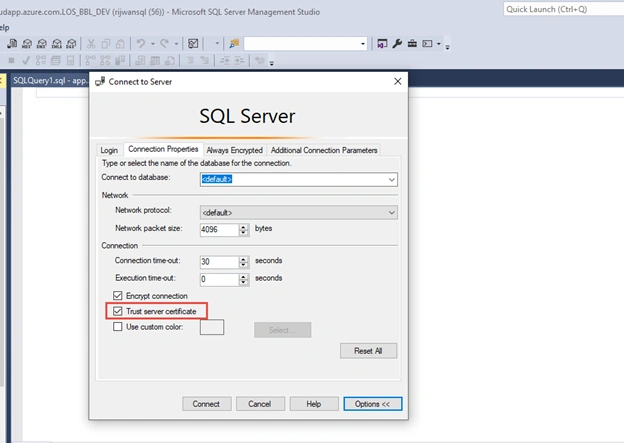Select the SQLQuery1.sql document tab
This screenshot has height=443, width=624.
pos(49,80)
